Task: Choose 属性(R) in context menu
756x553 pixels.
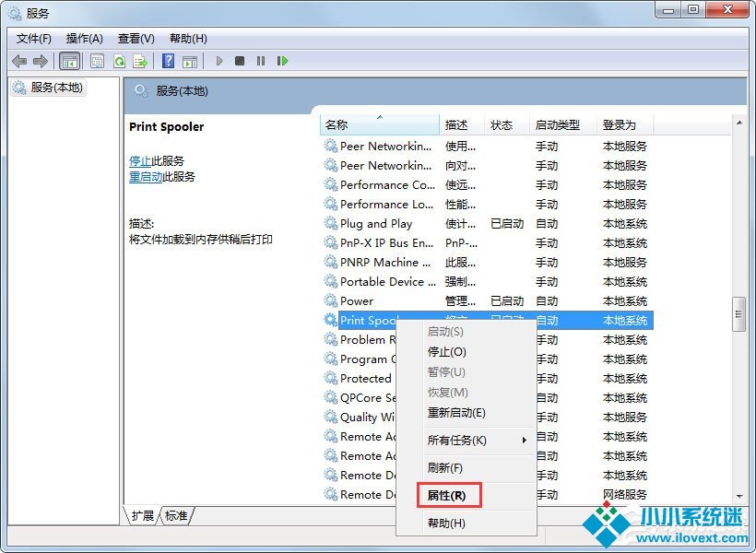Action: [x=467, y=495]
